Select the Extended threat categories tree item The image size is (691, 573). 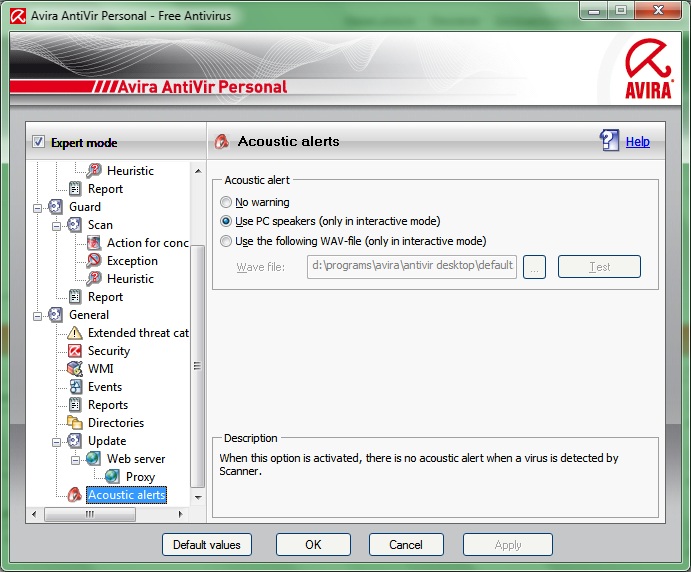click(x=138, y=333)
